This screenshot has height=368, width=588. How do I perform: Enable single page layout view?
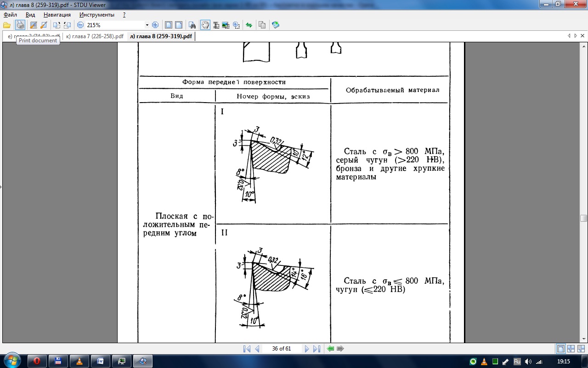click(x=560, y=349)
